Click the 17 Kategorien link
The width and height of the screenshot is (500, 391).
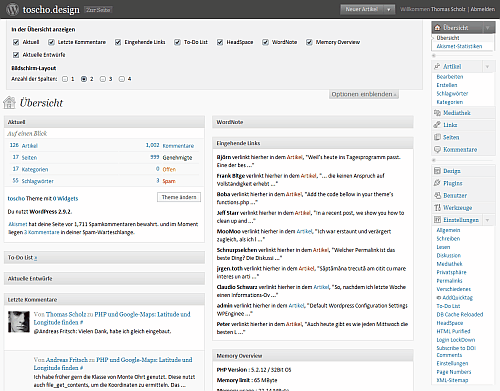click(30, 169)
